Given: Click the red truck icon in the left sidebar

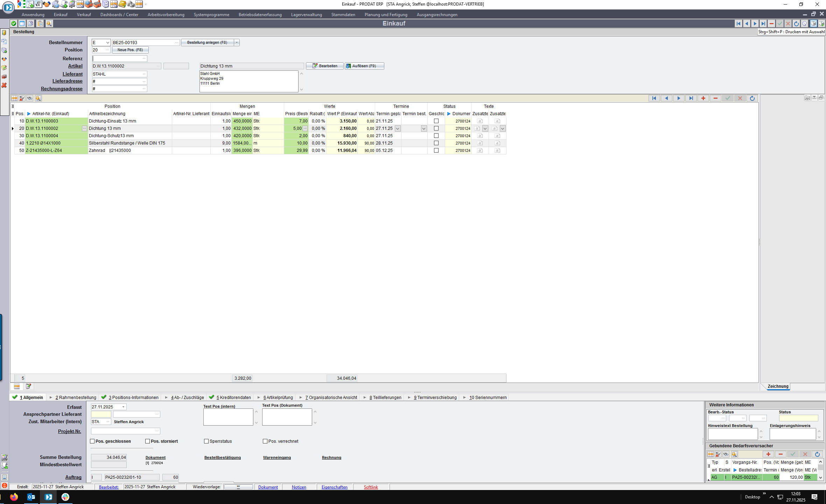Looking at the screenshot, I should click(4, 76).
